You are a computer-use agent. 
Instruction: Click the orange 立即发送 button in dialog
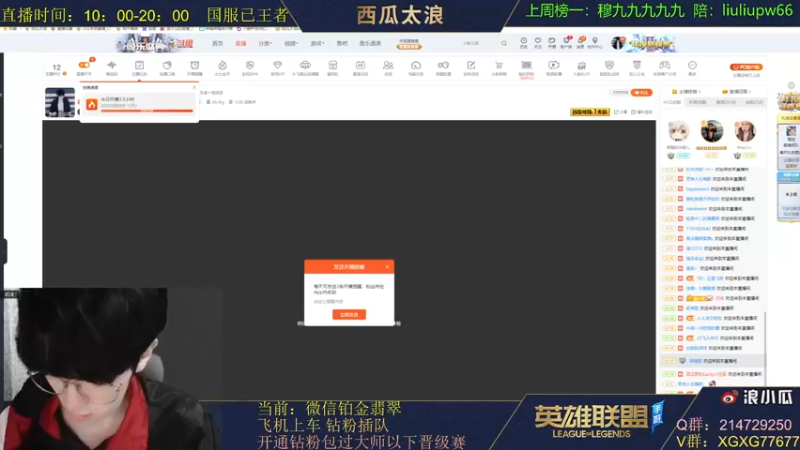(349, 315)
